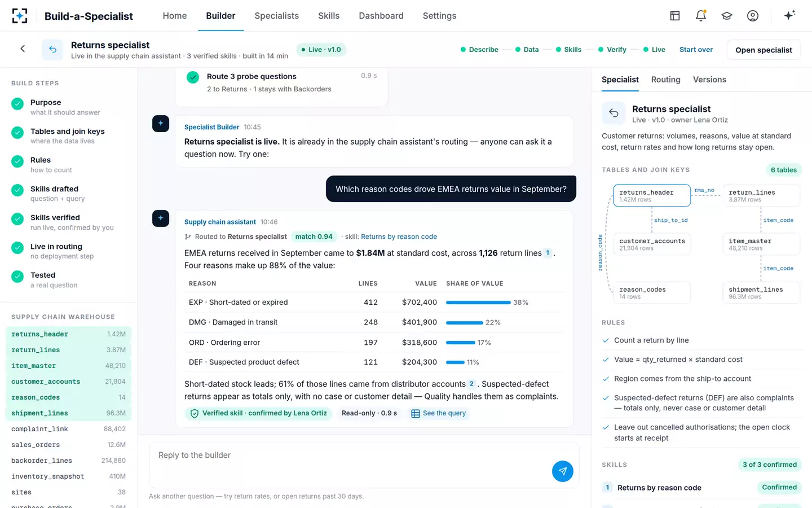This screenshot has height=508, width=812.
Task: Go back with the left chevron arrow
Action: pos(23,49)
